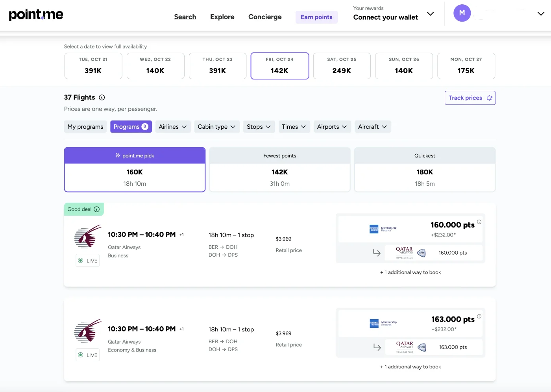
Task: Click the purple M profile avatar
Action: (x=462, y=13)
